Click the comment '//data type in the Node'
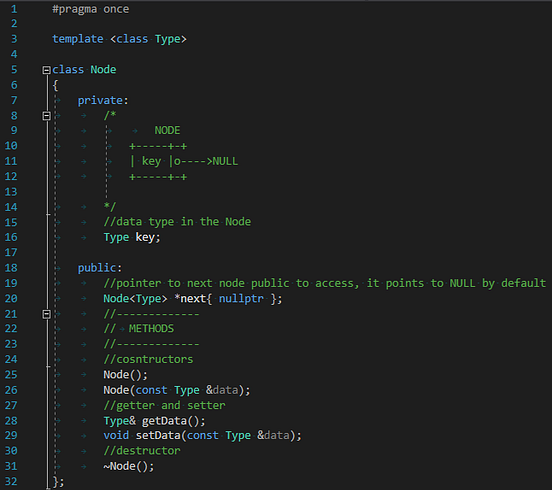 [x=177, y=222]
